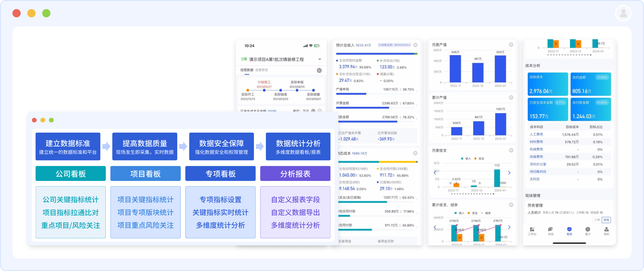
Task: Click the 产值申报 progress bar
Action: [x=375, y=94]
